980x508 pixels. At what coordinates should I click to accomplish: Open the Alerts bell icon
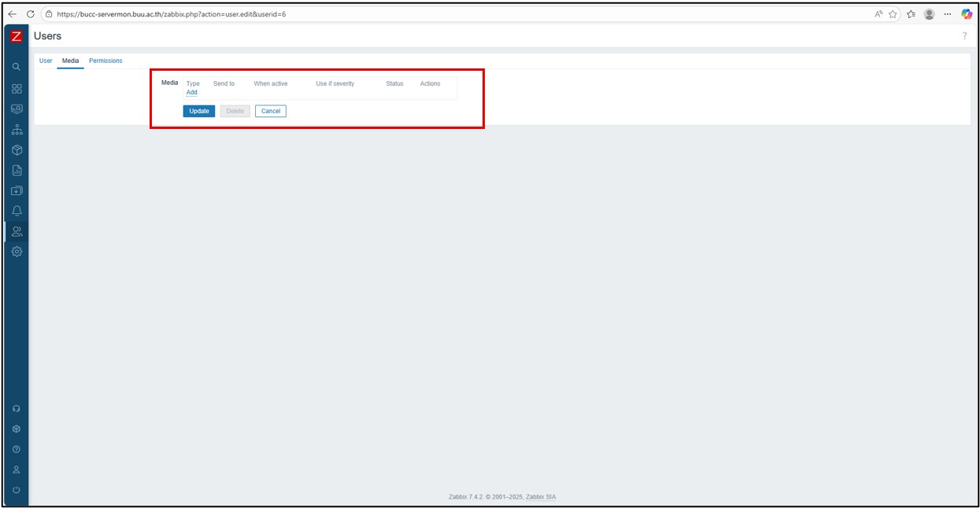tap(17, 211)
